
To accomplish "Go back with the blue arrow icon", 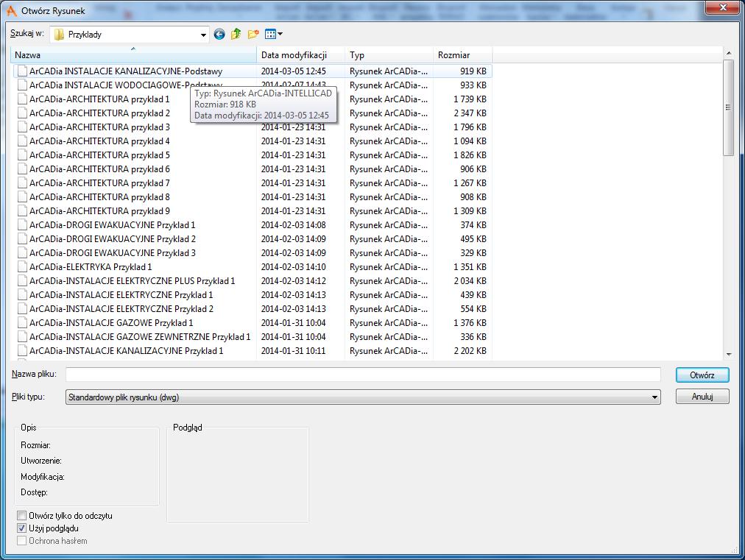I will point(219,34).
